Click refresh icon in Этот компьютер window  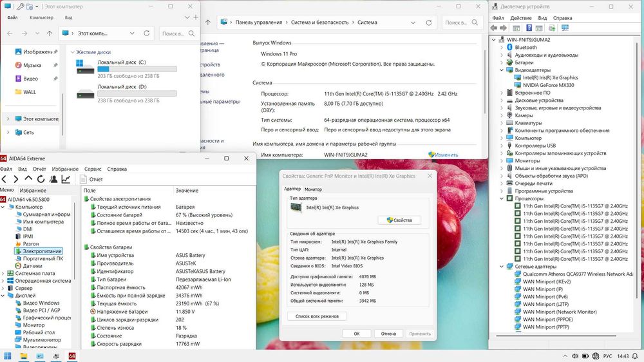[147, 33]
